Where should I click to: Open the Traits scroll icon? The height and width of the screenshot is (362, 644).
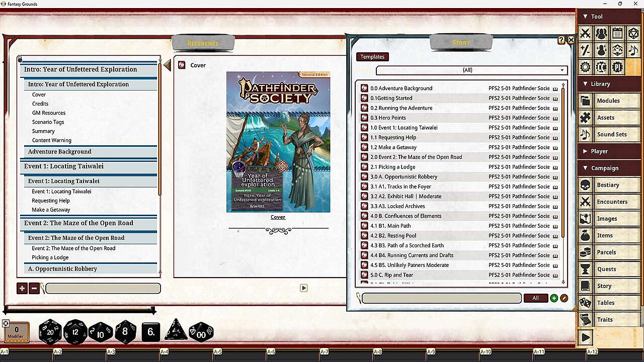coord(585,320)
